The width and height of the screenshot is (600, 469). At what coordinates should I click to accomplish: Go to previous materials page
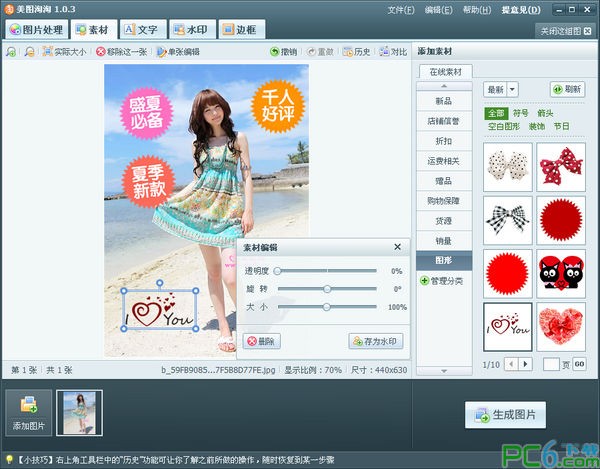pyautogui.click(x=511, y=364)
